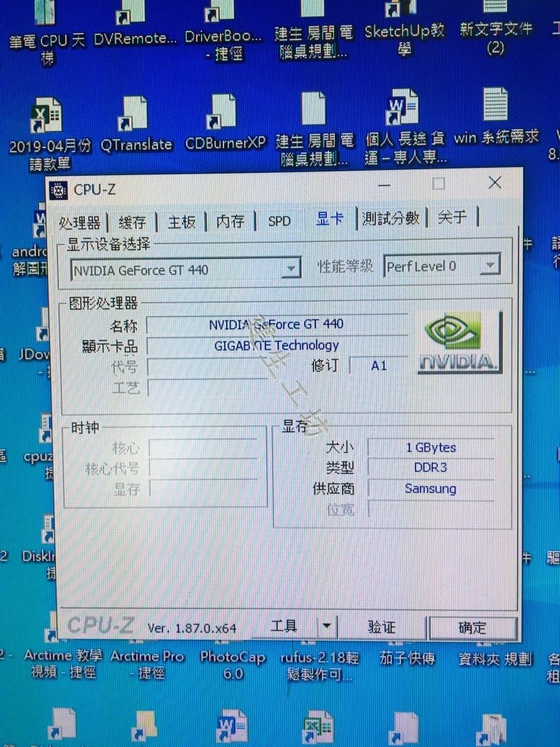Click the 确定 button
560x747 pixels.
[472, 627]
